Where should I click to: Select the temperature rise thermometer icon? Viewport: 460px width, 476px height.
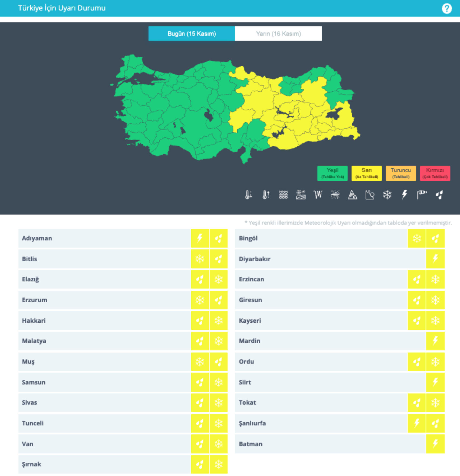click(266, 195)
